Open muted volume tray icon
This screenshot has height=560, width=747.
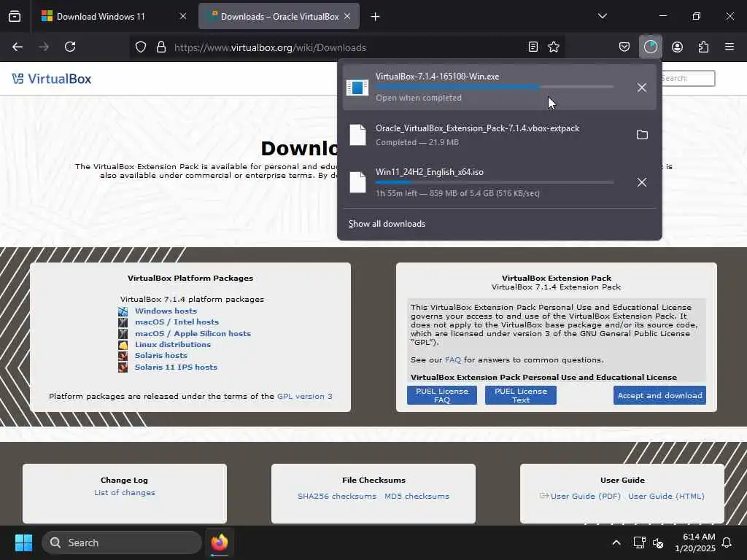click(x=658, y=542)
